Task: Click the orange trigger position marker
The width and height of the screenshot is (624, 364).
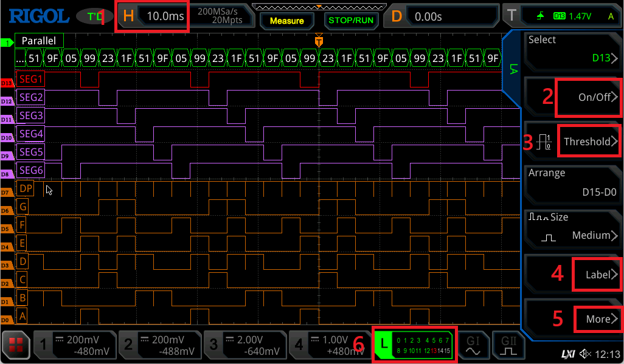Action: 319,41
